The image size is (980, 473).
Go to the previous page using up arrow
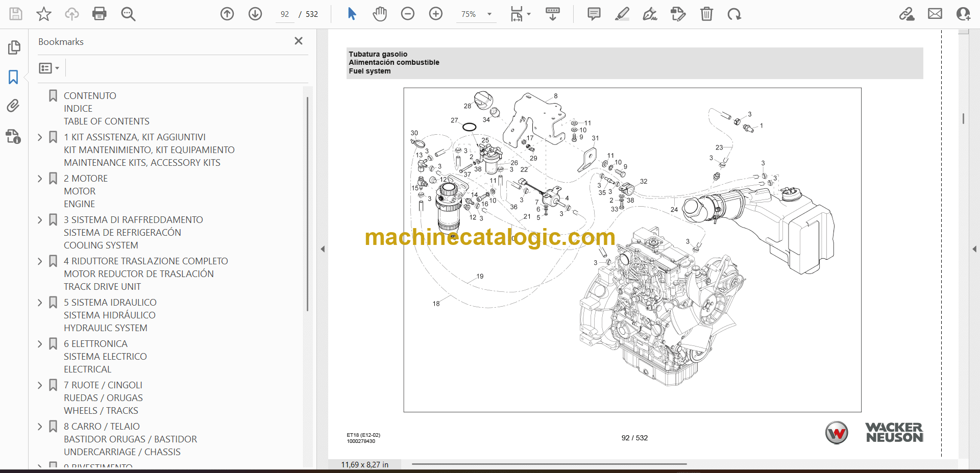(227, 14)
